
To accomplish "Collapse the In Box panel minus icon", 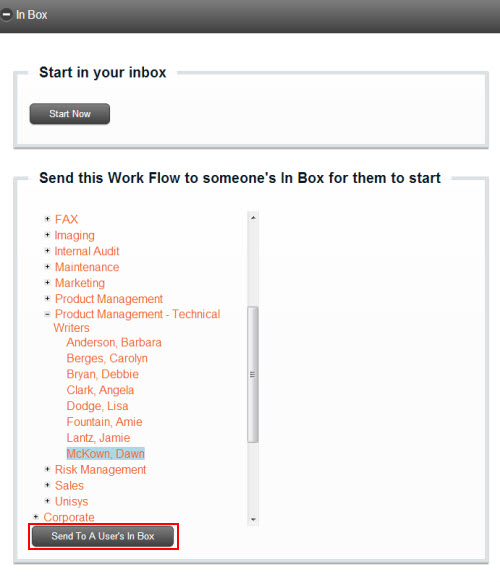I will (7, 15).
